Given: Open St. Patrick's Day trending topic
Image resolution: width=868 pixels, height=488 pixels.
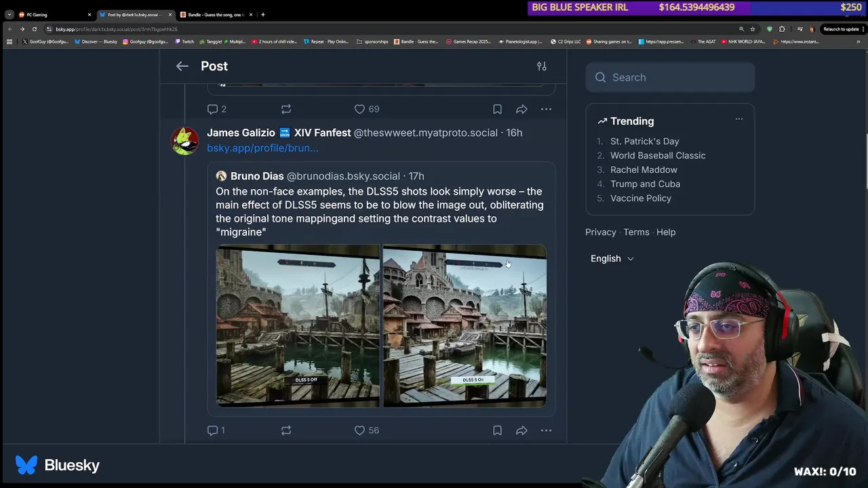Looking at the screenshot, I should 644,141.
